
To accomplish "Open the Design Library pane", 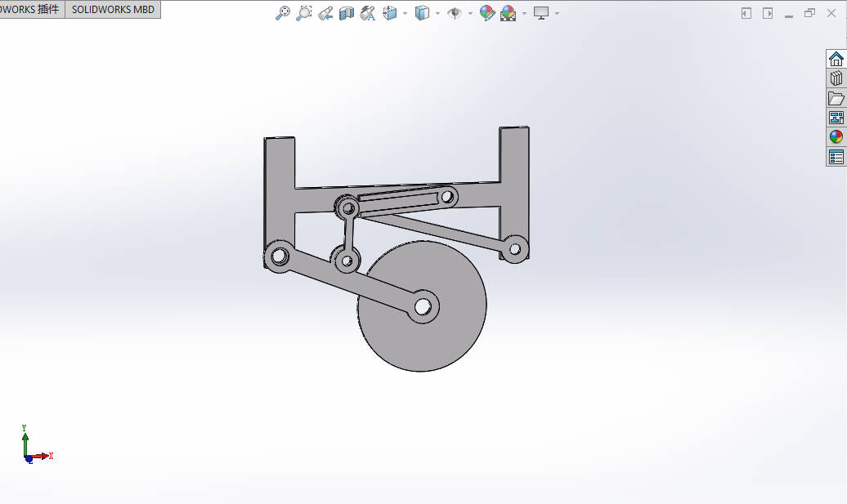I will pos(836,78).
